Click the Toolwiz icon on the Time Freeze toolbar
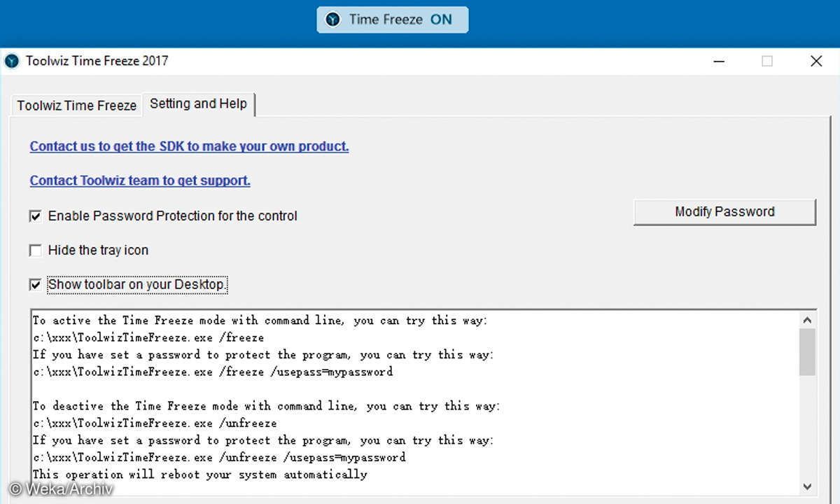The image size is (840, 504). 335,20
